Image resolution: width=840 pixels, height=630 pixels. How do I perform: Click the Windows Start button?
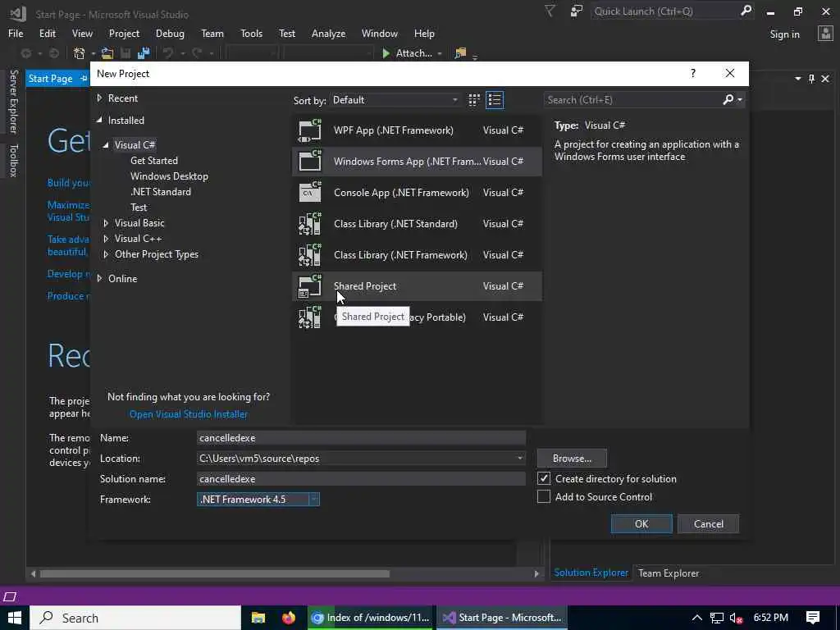click(15, 618)
